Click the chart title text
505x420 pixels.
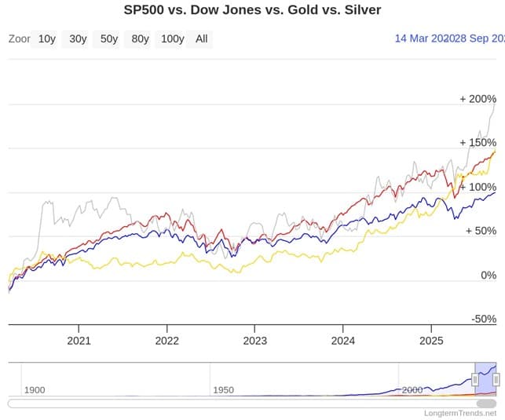[x=252, y=10]
